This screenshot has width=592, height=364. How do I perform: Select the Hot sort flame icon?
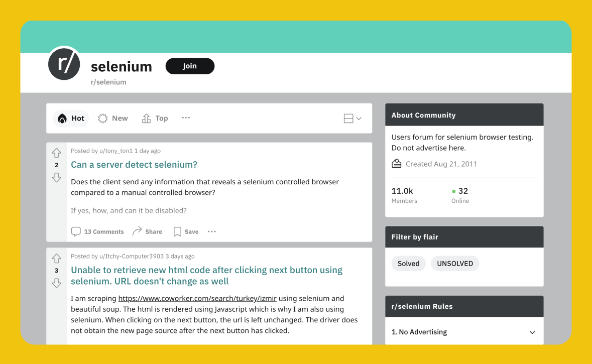click(x=63, y=118)
